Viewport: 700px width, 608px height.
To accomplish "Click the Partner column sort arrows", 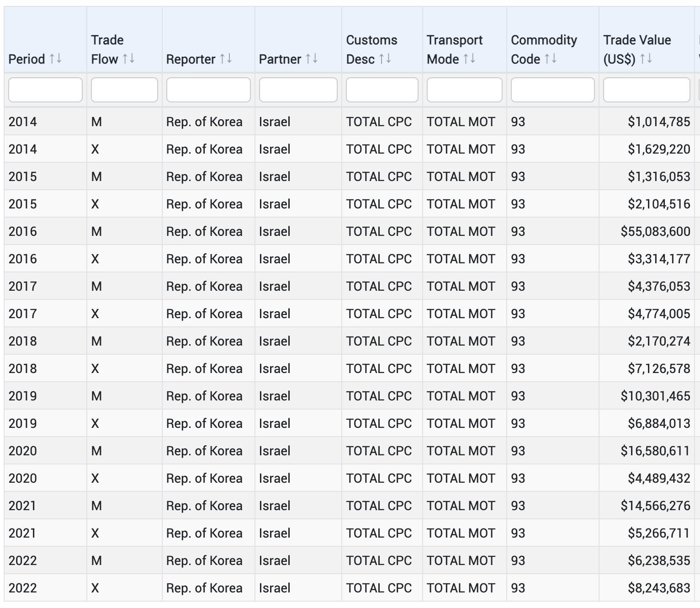I will click(x=312, y=59).
